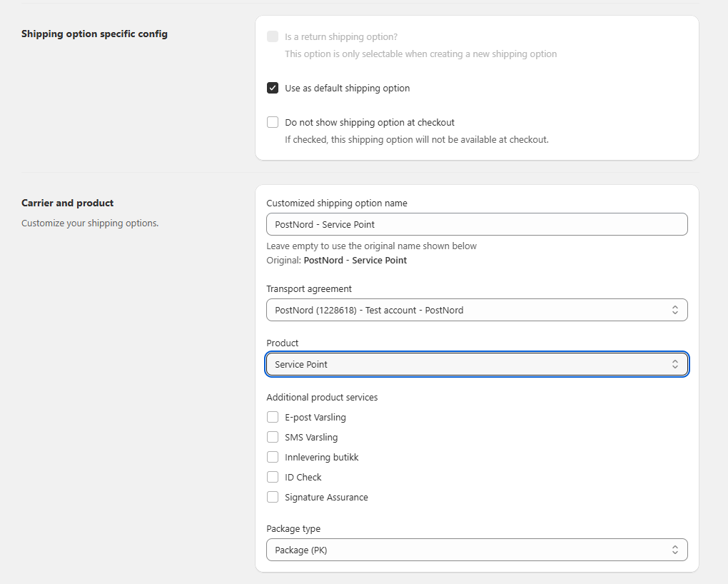Click the Carrier and product section heading
The height and width of the screenshot is (584, 728).
68,203
